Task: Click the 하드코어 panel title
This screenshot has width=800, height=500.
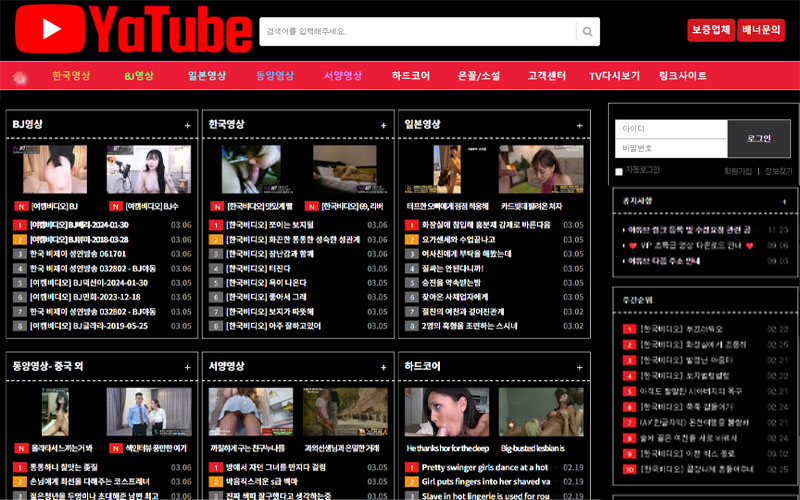Action: coord(422,366)
